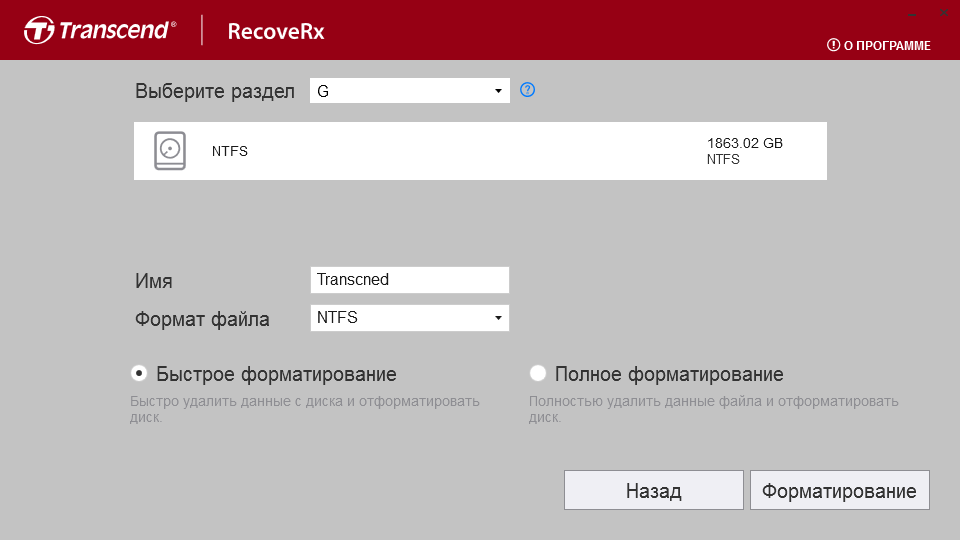
Task: Click the Быстро удалить данные description text
Action: click(x=304, y=409)
